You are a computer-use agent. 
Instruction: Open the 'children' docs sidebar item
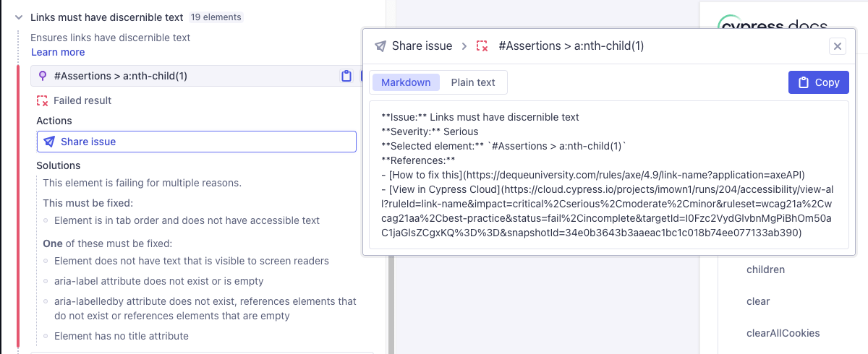click(x=765, y=269)
